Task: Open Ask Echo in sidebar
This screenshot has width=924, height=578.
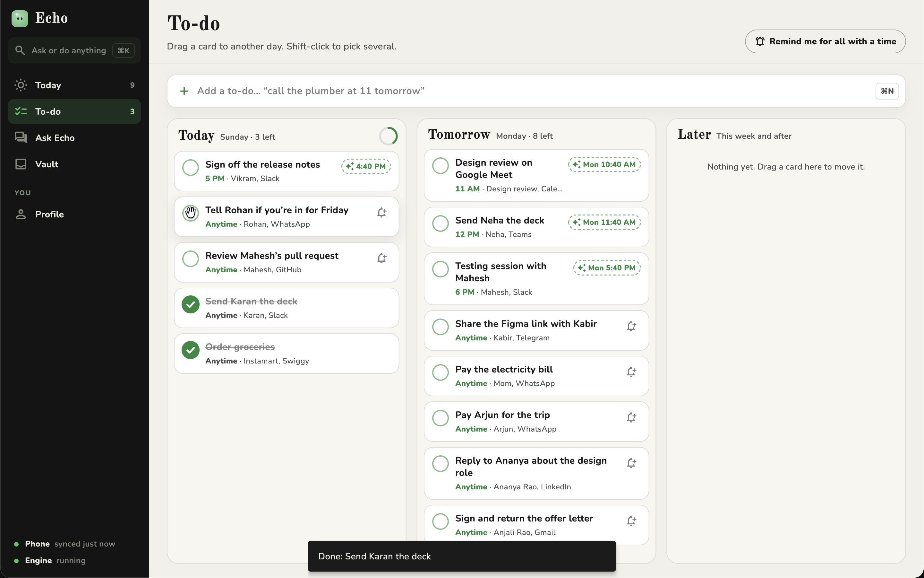Action: [x=74, y=138]
